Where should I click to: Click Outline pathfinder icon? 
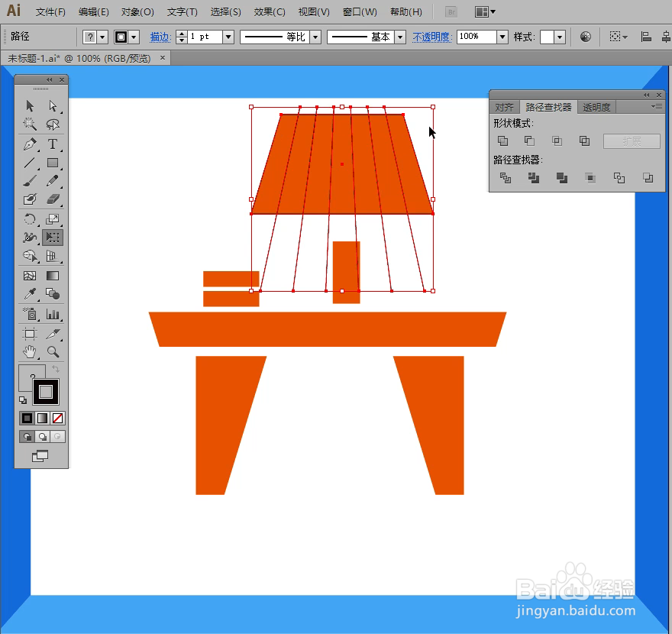(619, 178)
